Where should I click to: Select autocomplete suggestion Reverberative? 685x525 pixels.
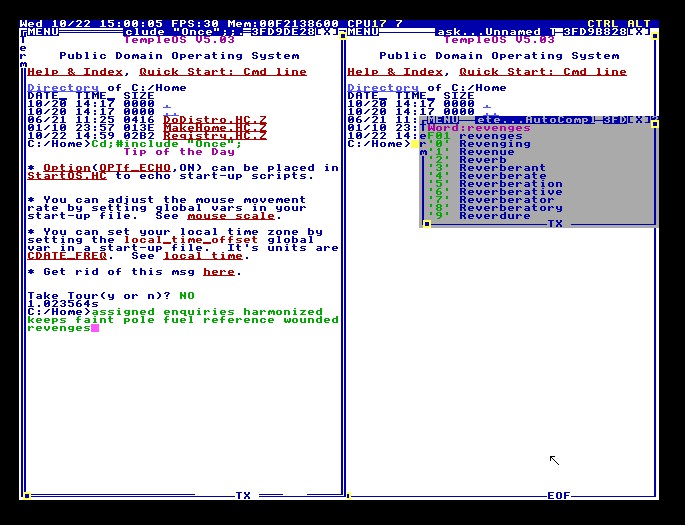[x=511, y=192]
